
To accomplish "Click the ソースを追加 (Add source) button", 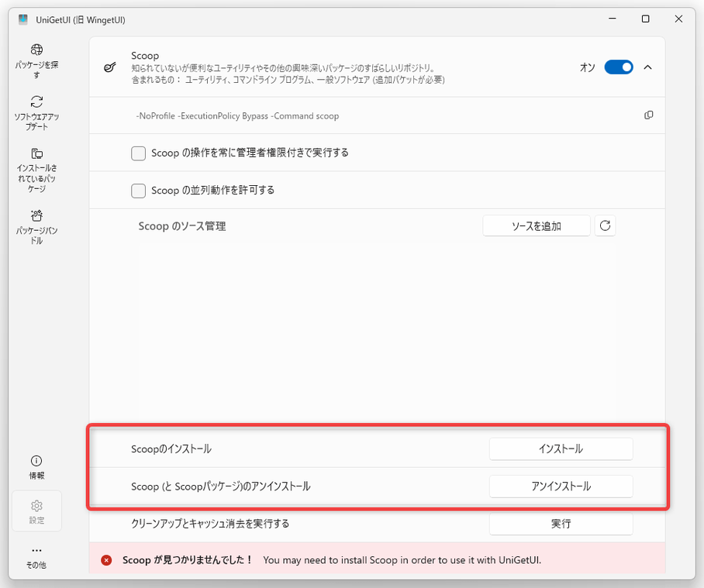I will 536,225.
